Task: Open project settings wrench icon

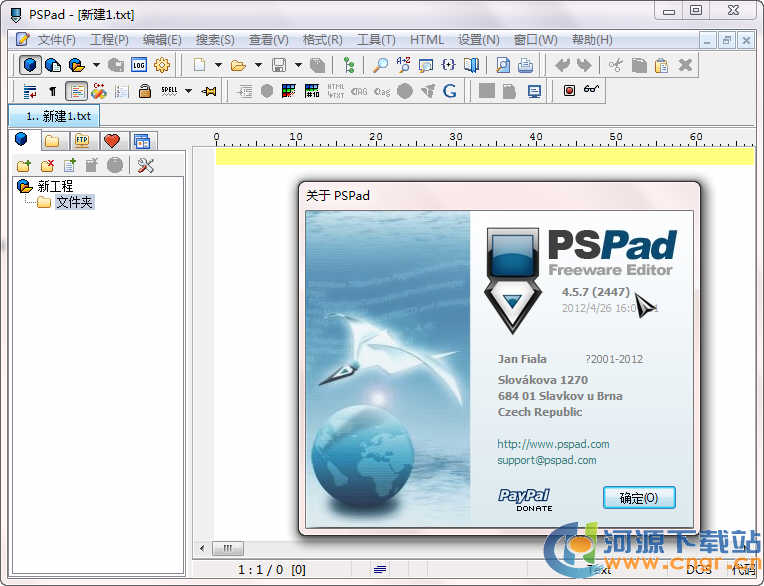Action: pyautogui.click(x=146, y=165)
